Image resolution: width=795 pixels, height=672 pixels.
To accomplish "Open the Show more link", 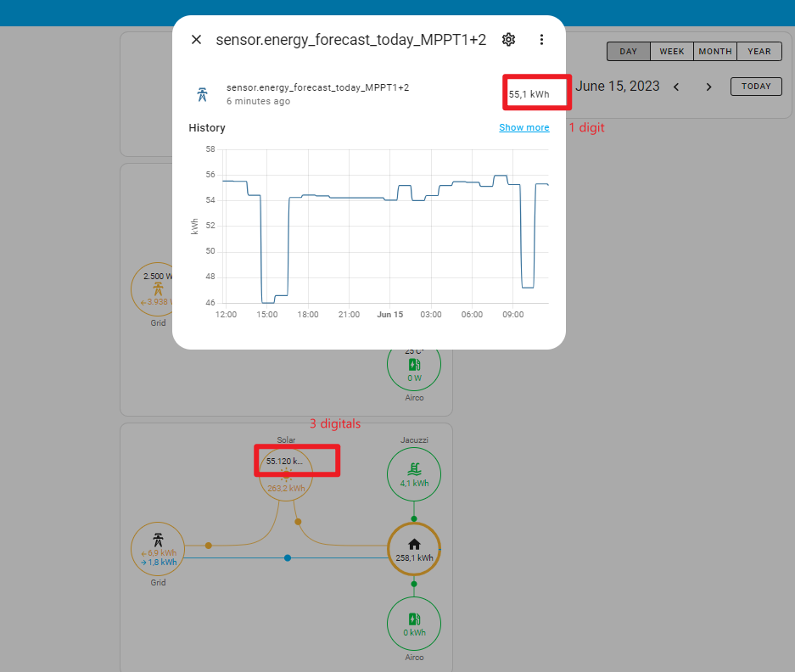I will tap(523, 127).
